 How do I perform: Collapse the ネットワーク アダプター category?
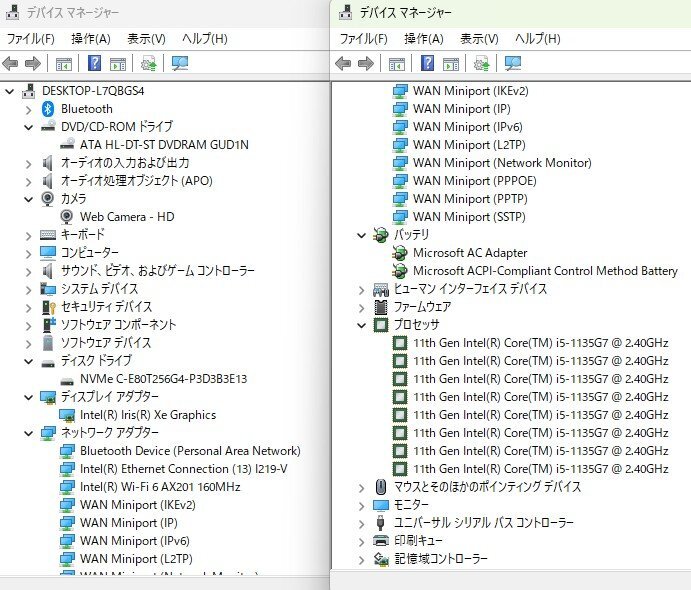pyautogui.click(x=29, y=434)
